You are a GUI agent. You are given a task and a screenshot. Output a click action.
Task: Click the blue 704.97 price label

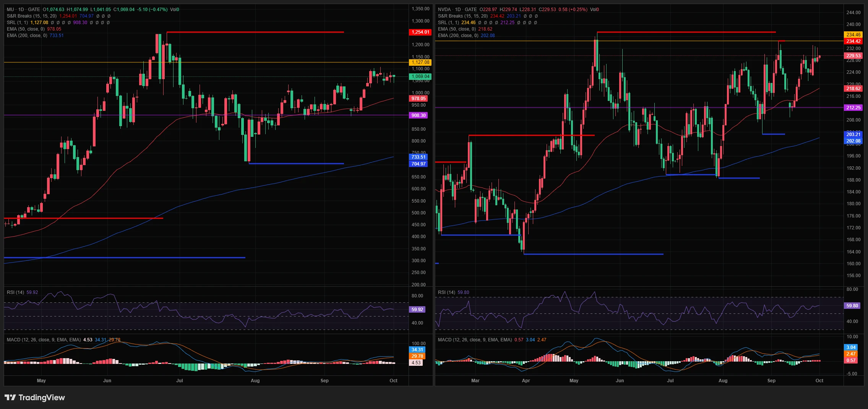click(x=418, y=164)
